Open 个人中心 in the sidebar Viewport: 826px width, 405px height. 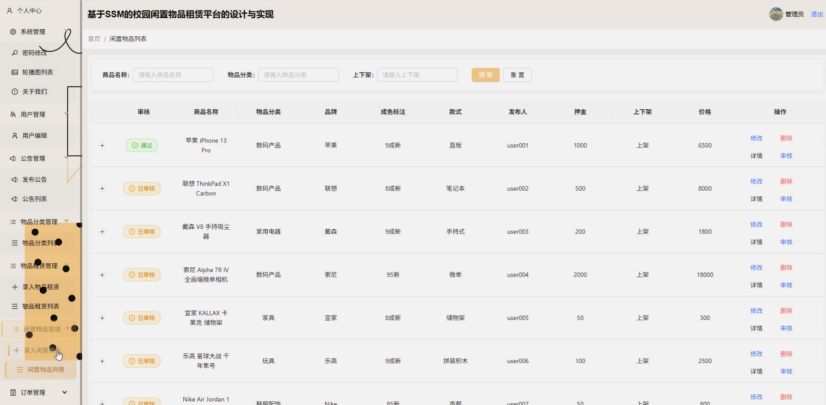[24, 11]
